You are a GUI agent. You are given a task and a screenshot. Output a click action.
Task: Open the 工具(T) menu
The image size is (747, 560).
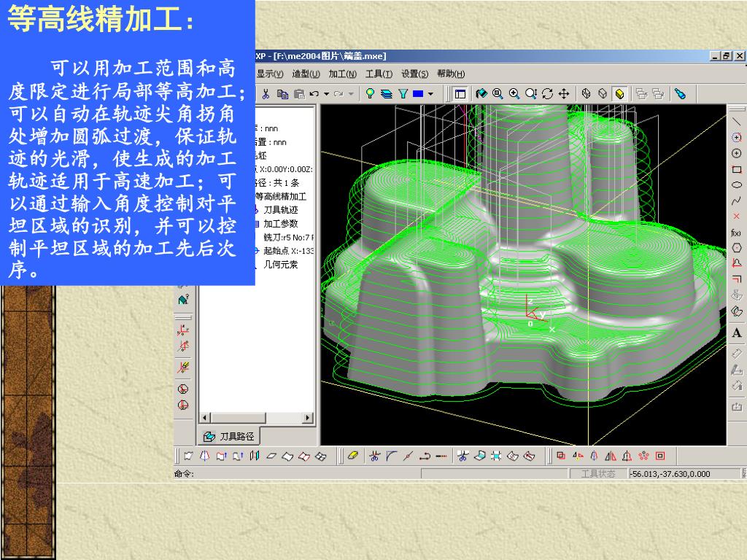click(x=379, y=74)
